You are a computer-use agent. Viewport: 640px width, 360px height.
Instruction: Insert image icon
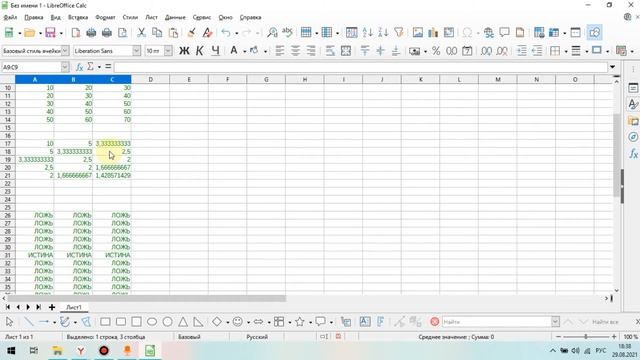coord(418,33)
